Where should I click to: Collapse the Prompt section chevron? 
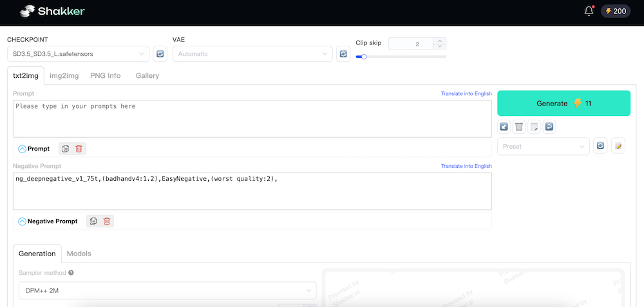[x=22, y=149]
